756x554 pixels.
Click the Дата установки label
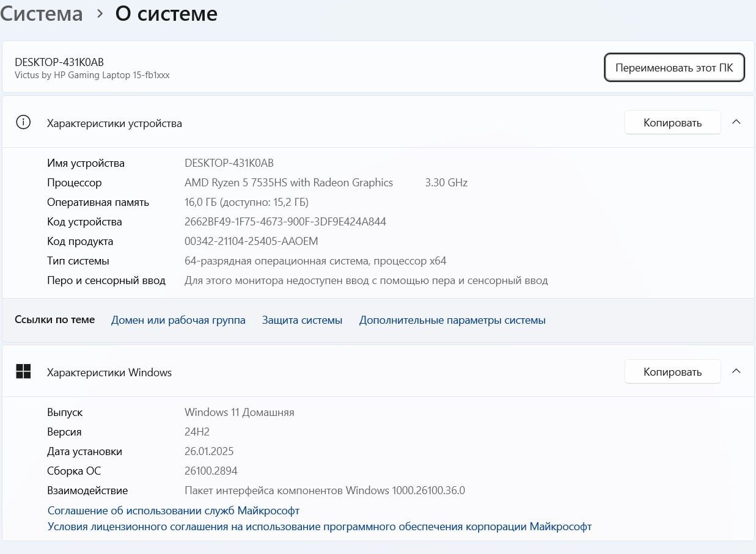[x=84, y=451]
